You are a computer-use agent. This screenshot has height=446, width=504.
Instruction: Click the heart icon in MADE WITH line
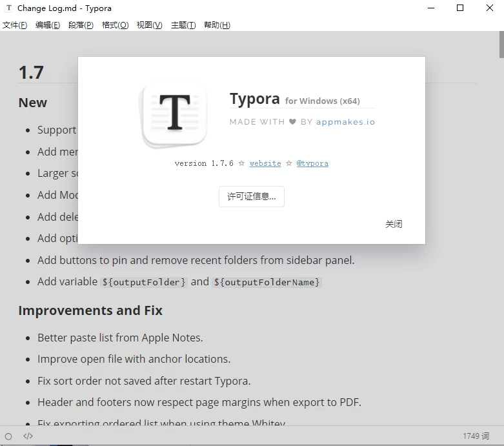click(x=292, y=121)
